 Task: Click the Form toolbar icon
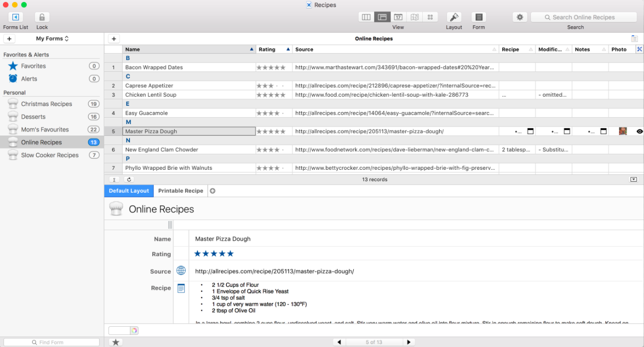tap(479, 17)
